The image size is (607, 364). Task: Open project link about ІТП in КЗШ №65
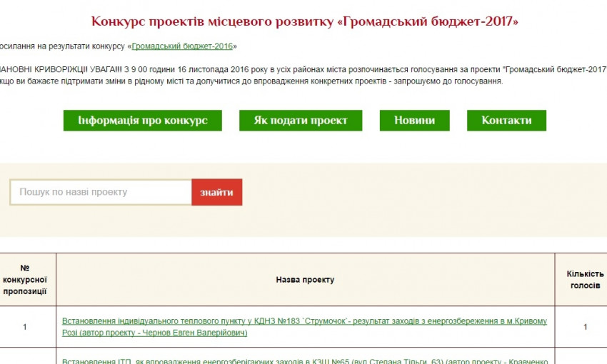305,361
